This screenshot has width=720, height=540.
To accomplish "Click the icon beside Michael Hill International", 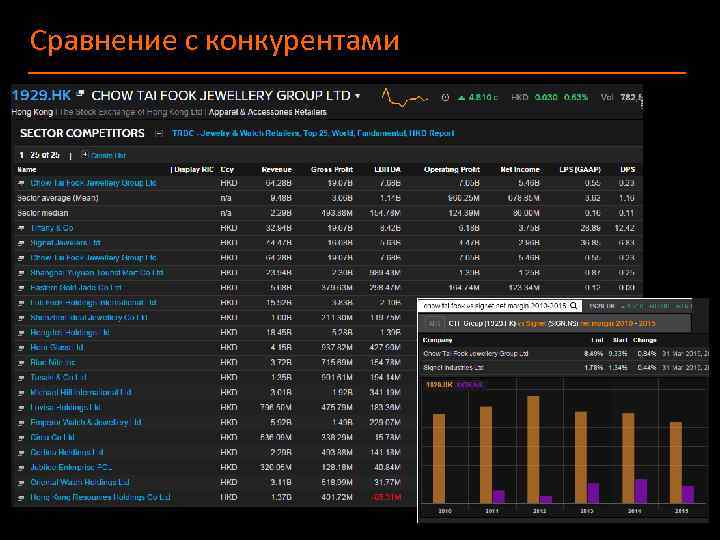I will 21,393.
